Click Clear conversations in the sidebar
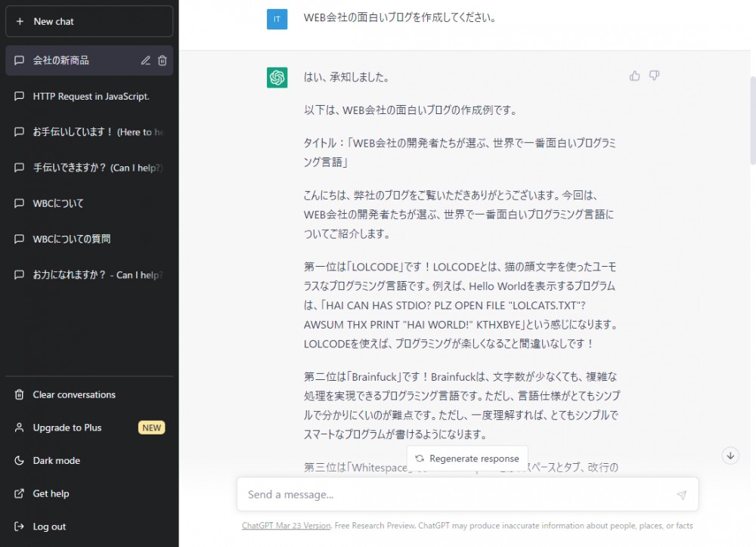 73,395
